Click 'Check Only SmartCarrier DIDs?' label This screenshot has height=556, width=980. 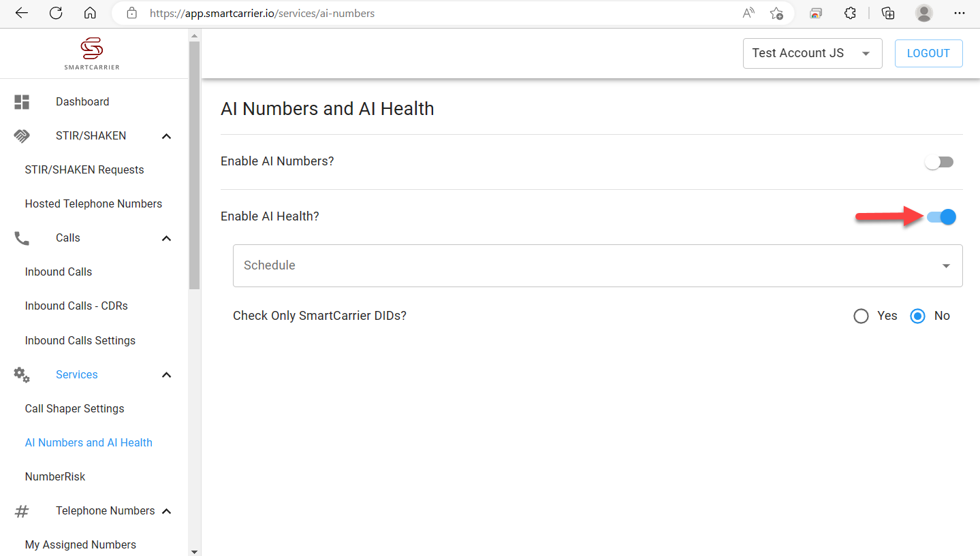[x=319, y=316]
